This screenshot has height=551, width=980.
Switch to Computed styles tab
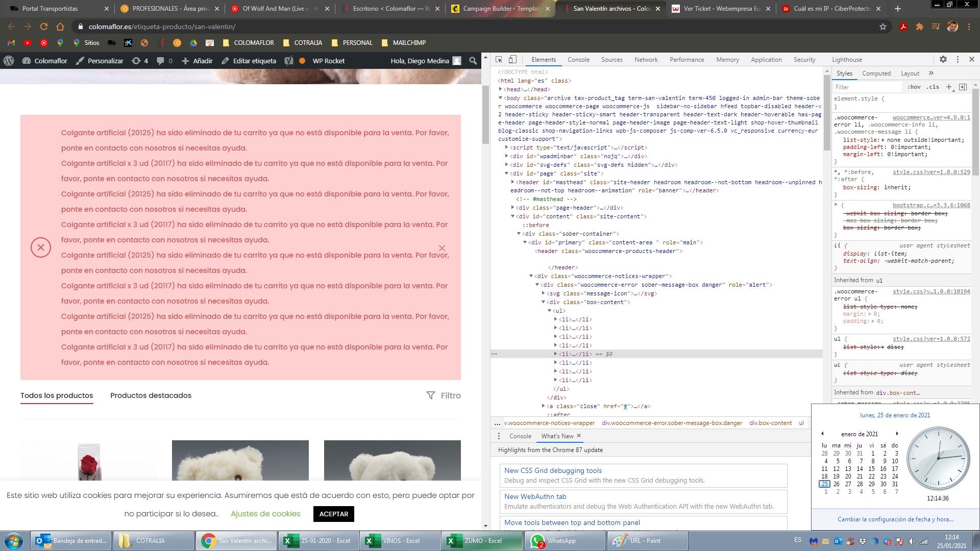(x=876, y=73)
